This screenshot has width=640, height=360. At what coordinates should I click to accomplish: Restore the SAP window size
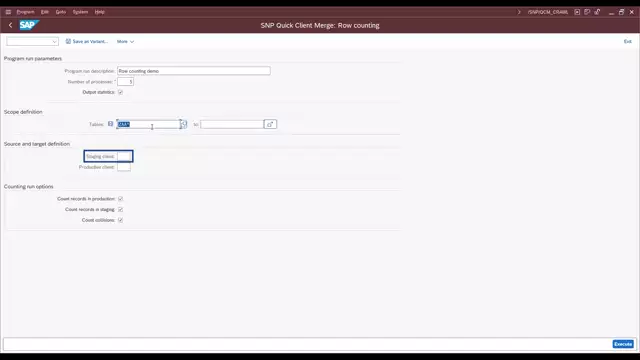coord(621,12)
